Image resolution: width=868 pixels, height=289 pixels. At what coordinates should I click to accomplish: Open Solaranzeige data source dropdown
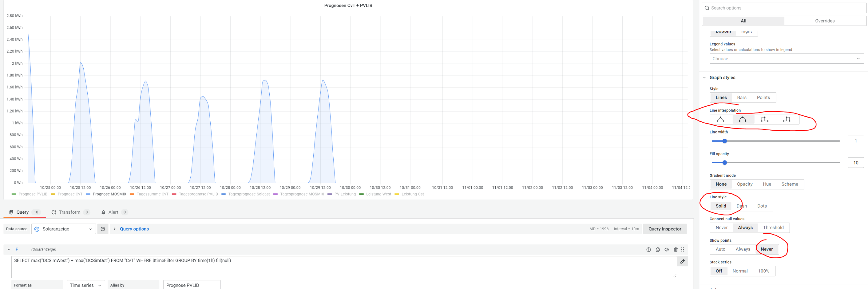click(64, 229)
